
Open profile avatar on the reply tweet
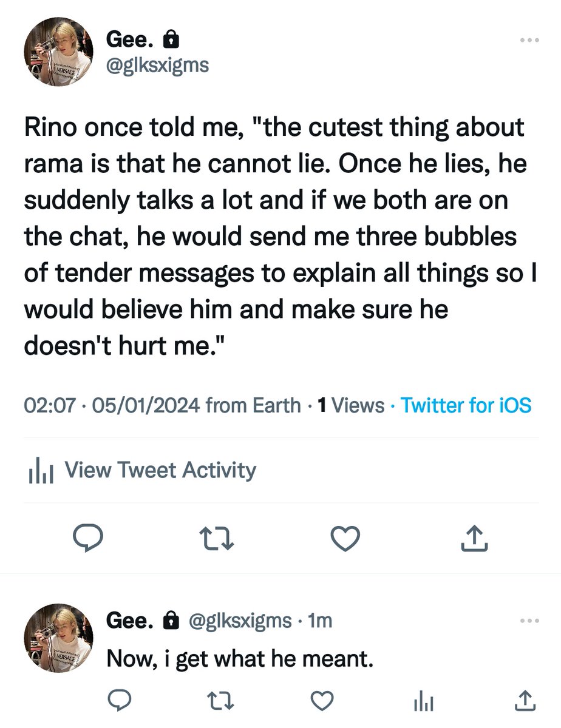coord(58,637)
